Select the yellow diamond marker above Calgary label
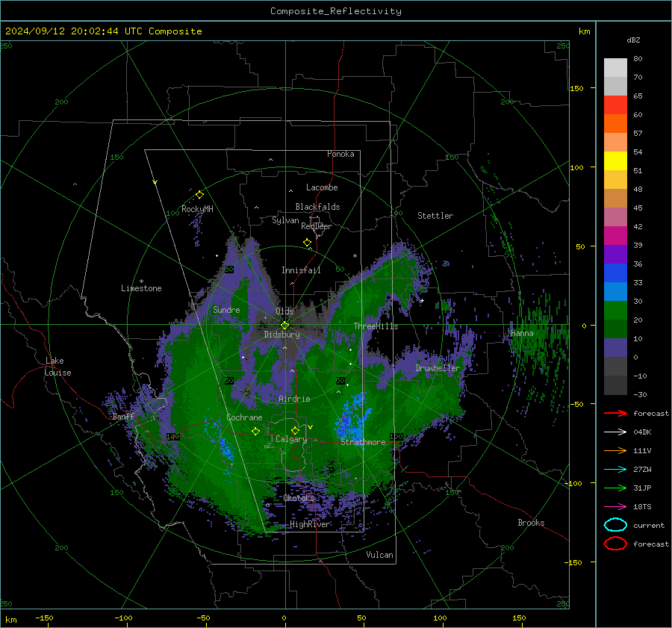 point(295,430)
